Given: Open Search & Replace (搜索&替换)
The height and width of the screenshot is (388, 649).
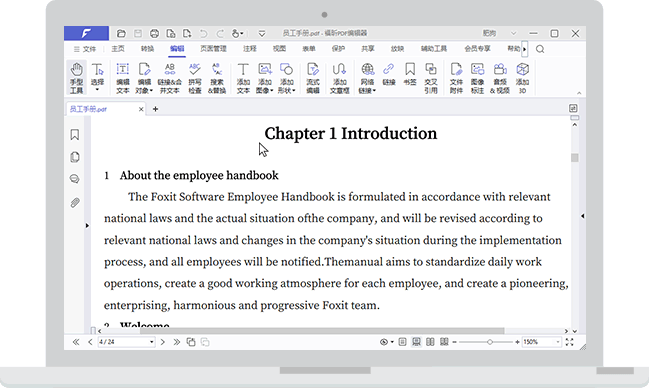Looking at the screenshot, I should 217,78.
